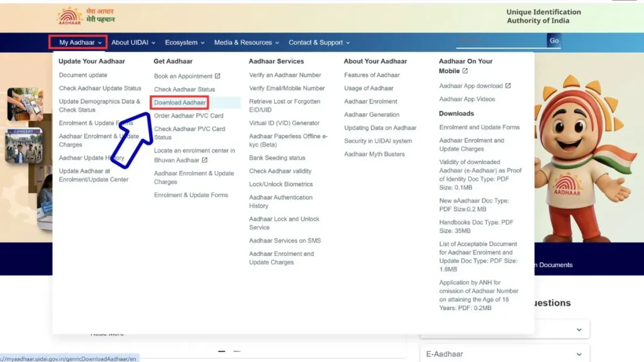Open Security in UIDAI system
Screen dimensions: 644x362
click(378, 141)
